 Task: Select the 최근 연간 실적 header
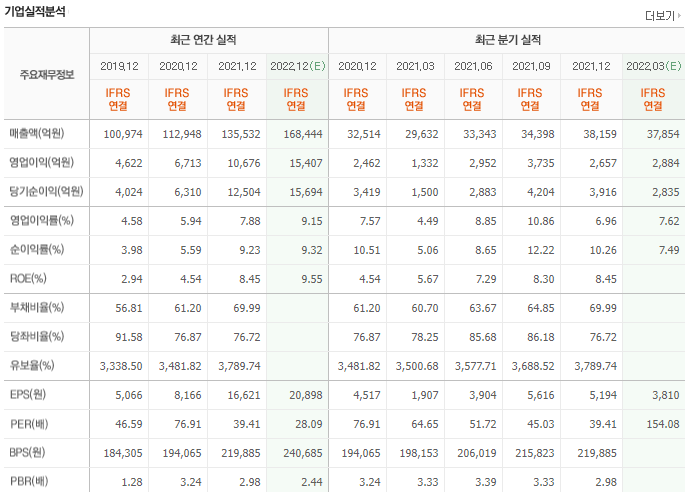tap(203, 40)
